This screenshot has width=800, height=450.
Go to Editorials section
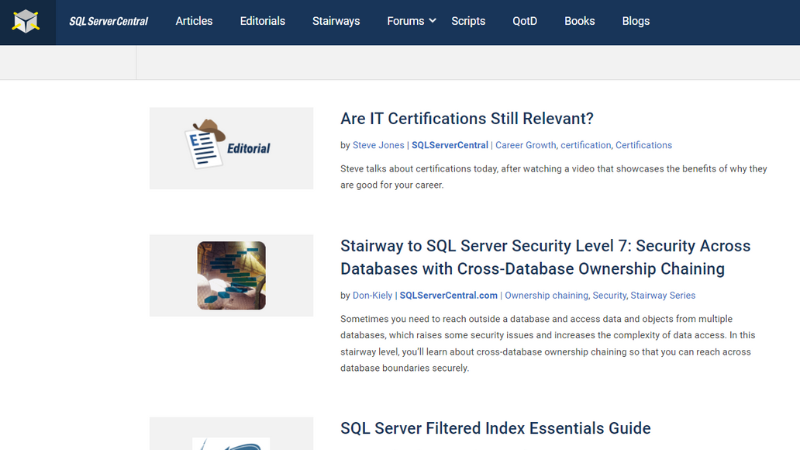(262, 21)
